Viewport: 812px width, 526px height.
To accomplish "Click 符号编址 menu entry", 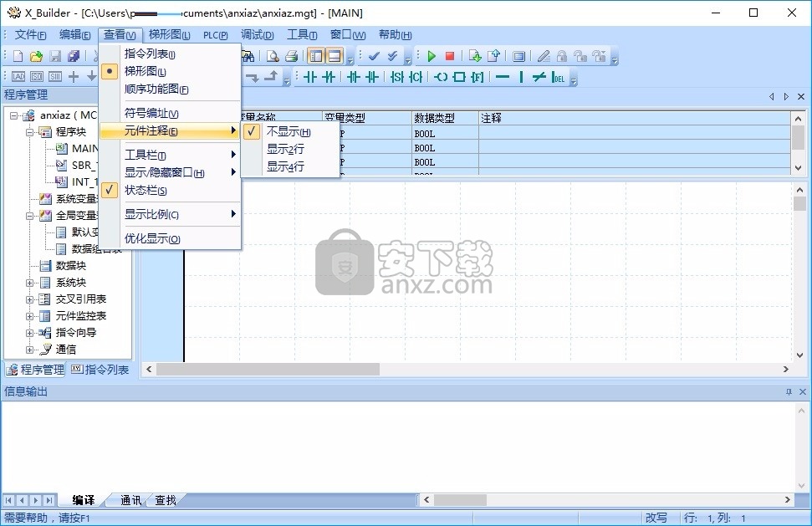I will 170,114.
